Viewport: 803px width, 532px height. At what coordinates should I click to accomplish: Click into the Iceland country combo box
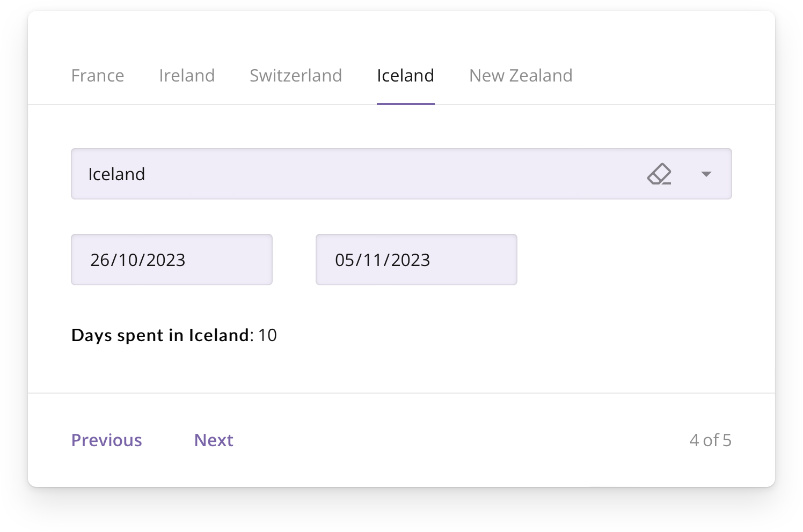click(354, 174)
